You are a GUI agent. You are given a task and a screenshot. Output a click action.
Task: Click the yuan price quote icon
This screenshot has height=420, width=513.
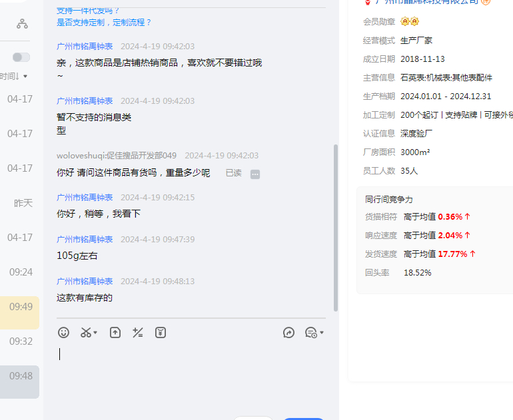tap(160, 332)
